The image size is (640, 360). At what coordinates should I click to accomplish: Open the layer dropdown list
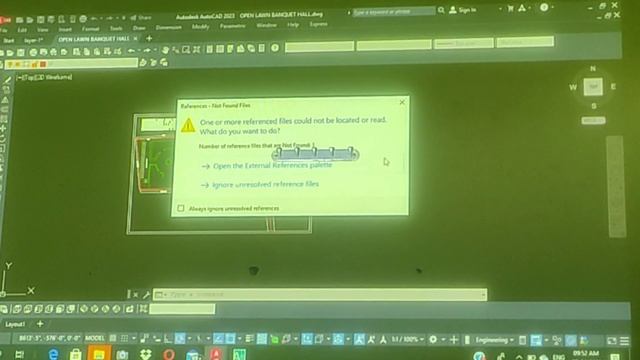(71, 63)
